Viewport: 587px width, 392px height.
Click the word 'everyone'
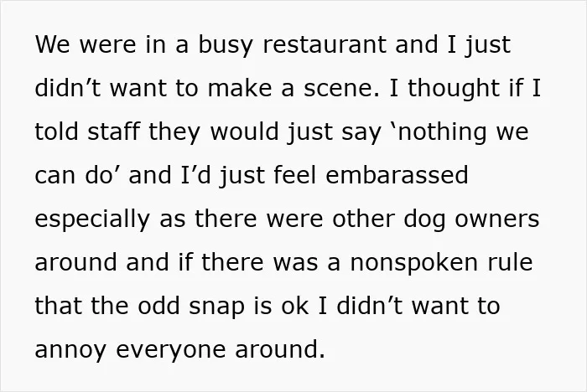tap(171, 350)
